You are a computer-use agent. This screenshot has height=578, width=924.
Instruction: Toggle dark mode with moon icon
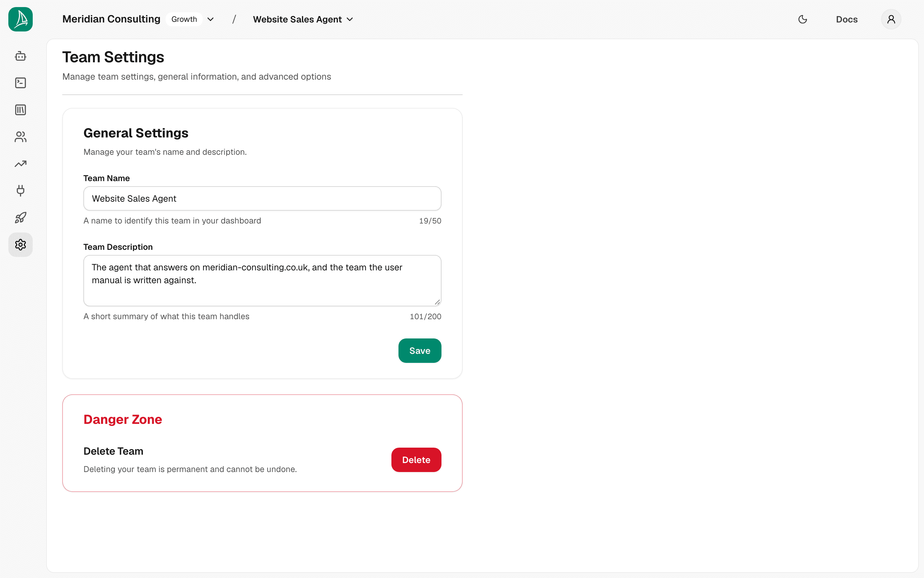click(x=803, y=19)
